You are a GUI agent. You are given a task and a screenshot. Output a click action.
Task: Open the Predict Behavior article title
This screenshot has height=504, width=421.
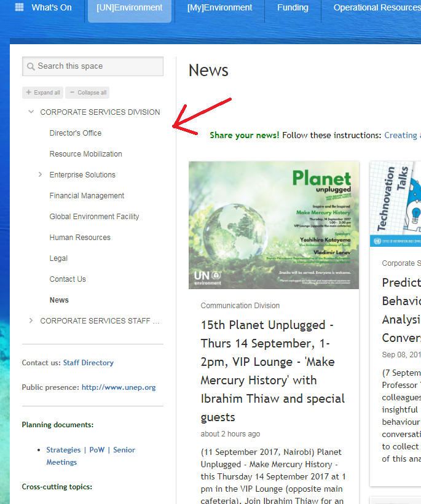point(401,310)
